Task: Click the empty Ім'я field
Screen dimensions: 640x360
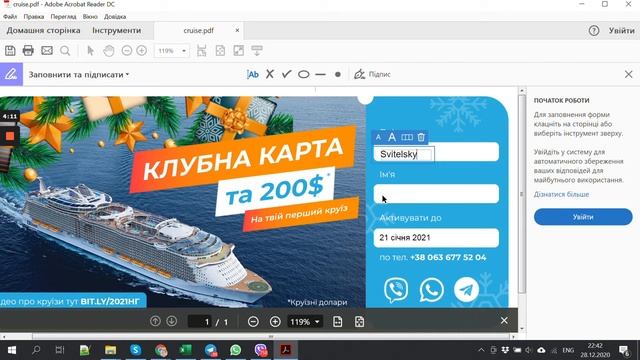Action: point(436,194)
